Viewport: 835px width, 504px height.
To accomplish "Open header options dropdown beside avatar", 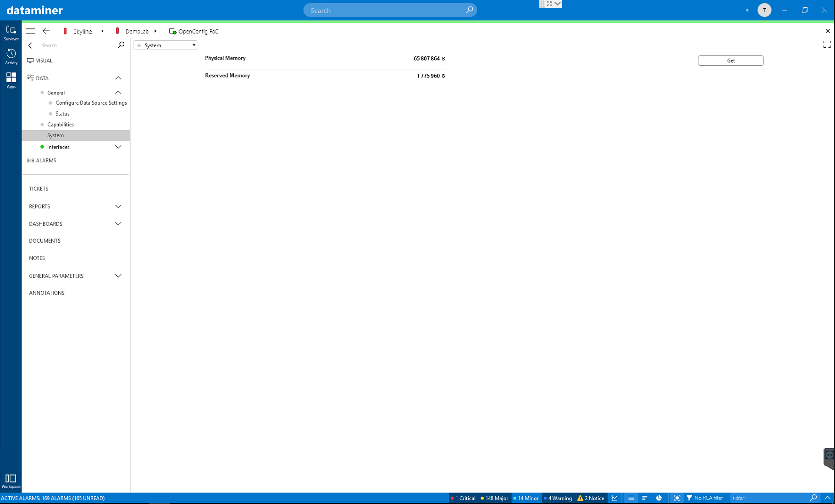I will coord(747,10).
